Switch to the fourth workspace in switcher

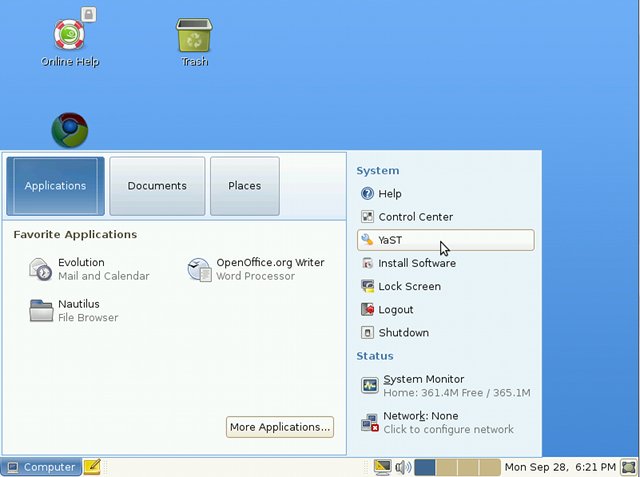[x=489, y=467]
